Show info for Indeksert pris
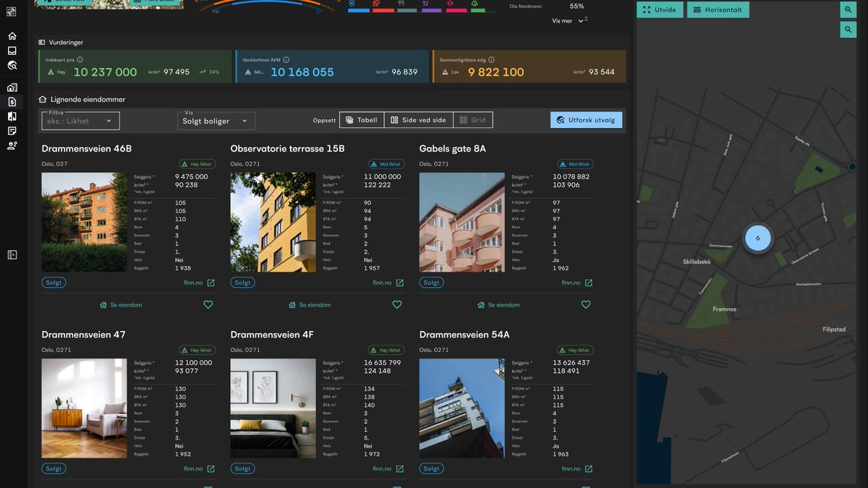868x488 pixels. pos(80,60)
